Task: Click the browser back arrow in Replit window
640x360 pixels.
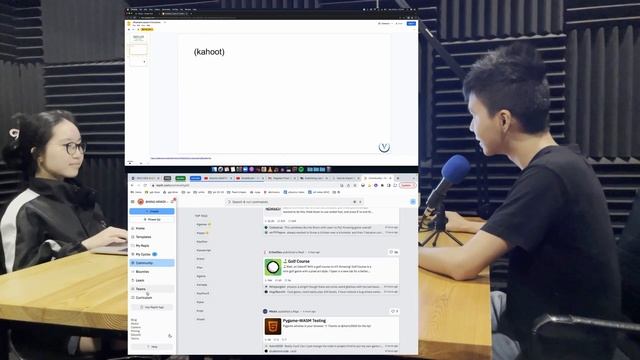Action: click(x=132, y=185)
